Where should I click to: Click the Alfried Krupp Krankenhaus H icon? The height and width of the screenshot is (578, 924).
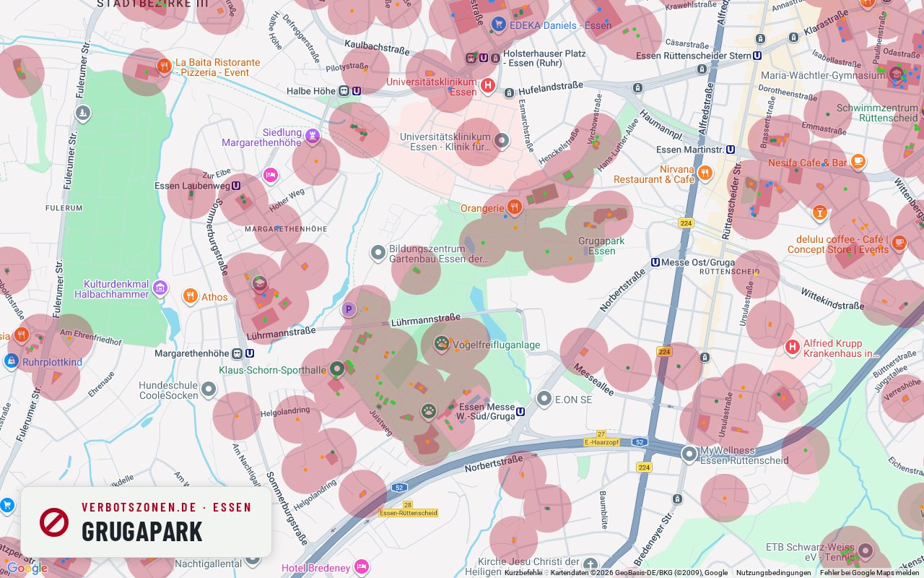pos(792,348)
